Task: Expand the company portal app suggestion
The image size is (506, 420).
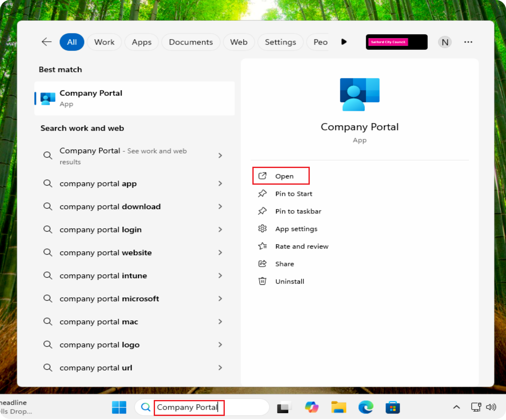Action: point(220,183)
